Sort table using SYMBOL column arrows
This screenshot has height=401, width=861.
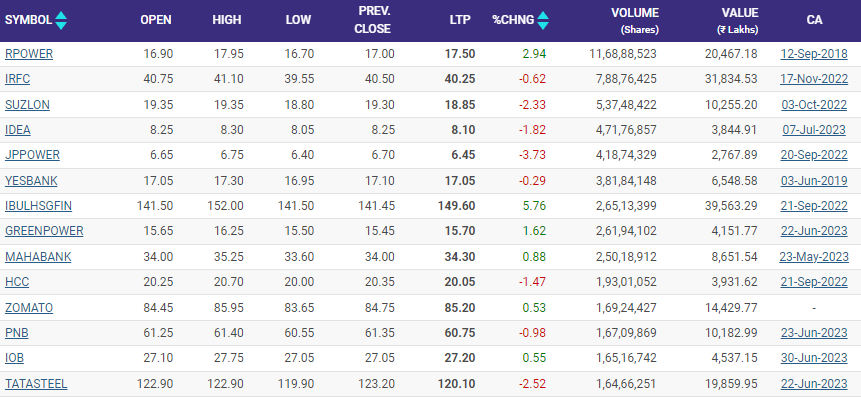[x=61, y=20]
